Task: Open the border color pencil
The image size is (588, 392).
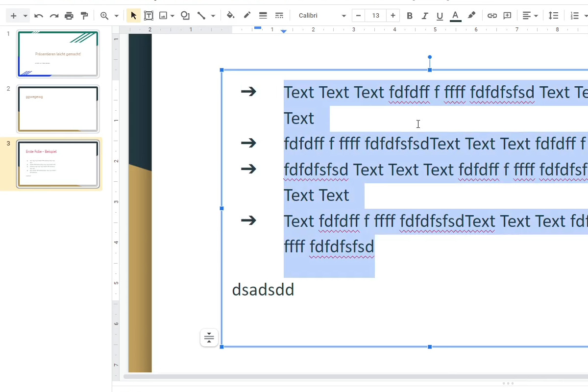Action: (247, 16)
